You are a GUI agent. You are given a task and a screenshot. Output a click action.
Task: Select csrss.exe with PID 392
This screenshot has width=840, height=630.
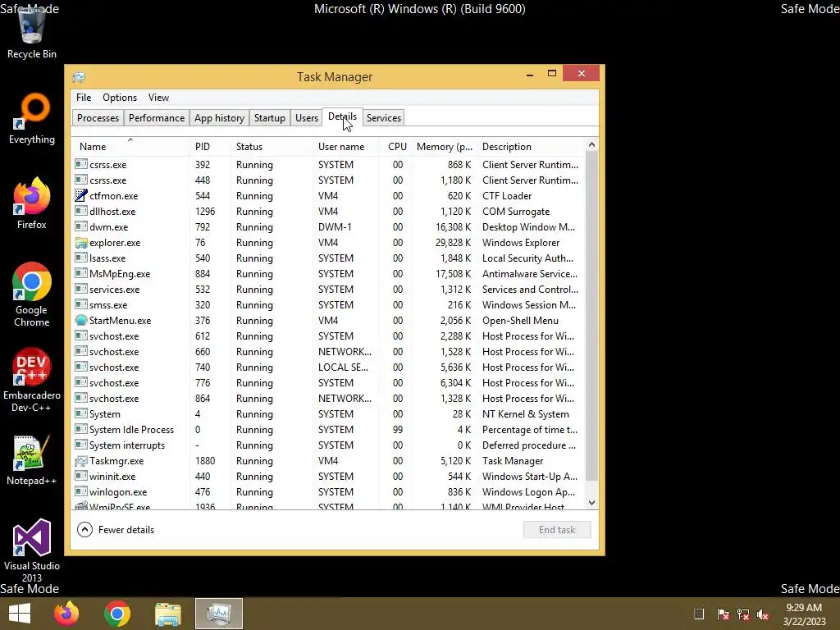coord(328,164)
